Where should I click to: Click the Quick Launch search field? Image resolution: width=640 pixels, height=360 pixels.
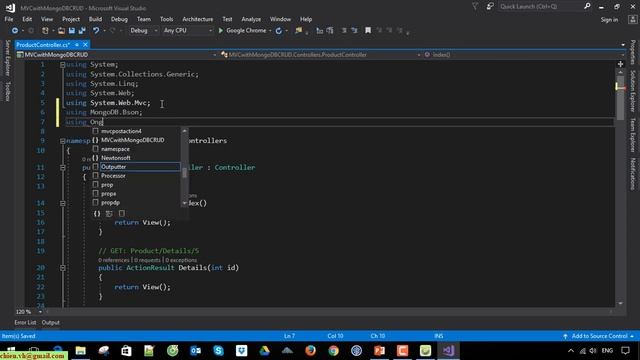coord(540,7)
